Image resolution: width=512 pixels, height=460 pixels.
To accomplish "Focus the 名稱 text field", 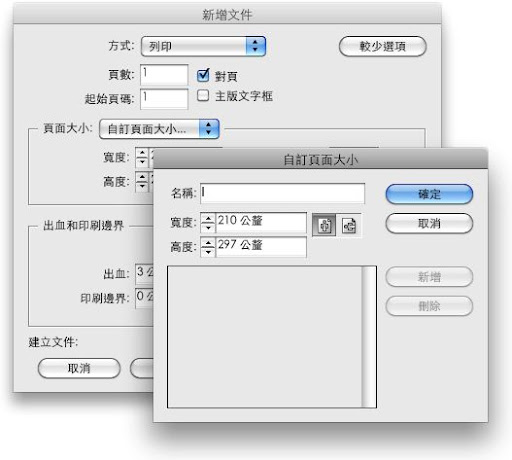I will coord(282,193).
